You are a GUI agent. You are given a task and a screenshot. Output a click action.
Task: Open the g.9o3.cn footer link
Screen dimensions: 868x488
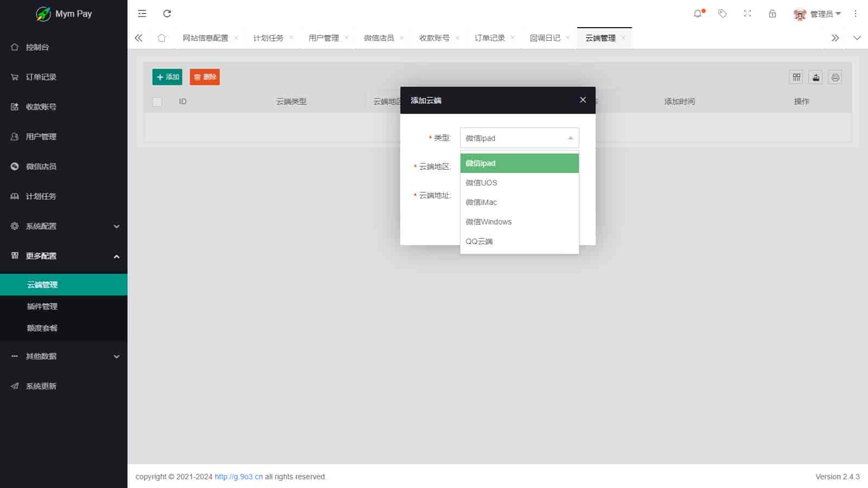tap(239, 477)
